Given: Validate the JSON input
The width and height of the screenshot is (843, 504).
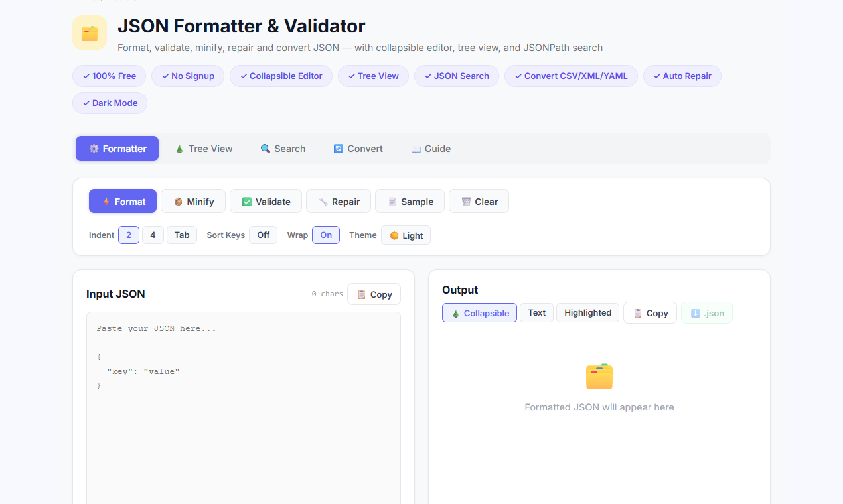Looking at the screenshot, I should click(x=266, y=201).
